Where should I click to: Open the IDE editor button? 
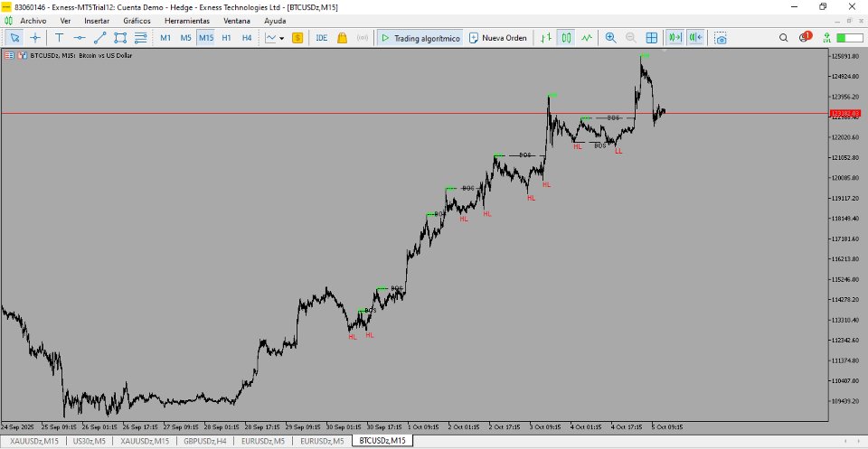tap(322, 38)
